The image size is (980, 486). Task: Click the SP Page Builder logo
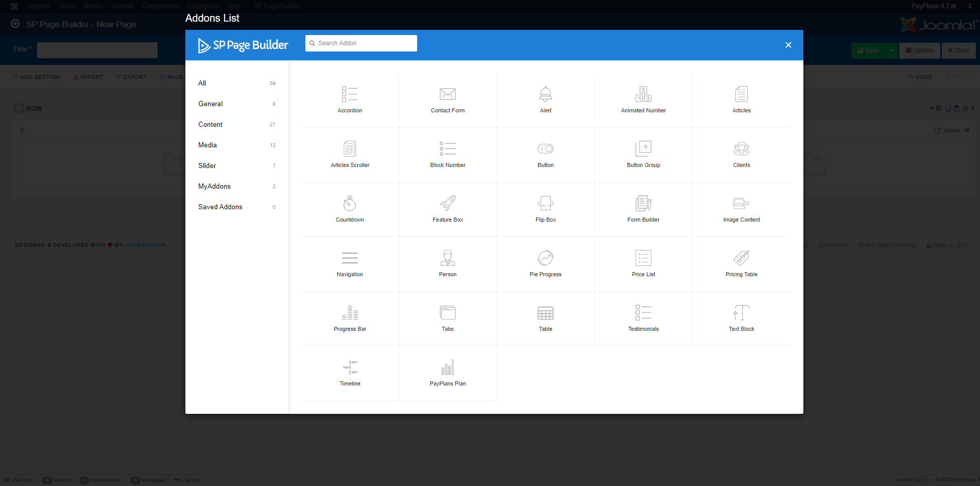(x=243, y=45)
